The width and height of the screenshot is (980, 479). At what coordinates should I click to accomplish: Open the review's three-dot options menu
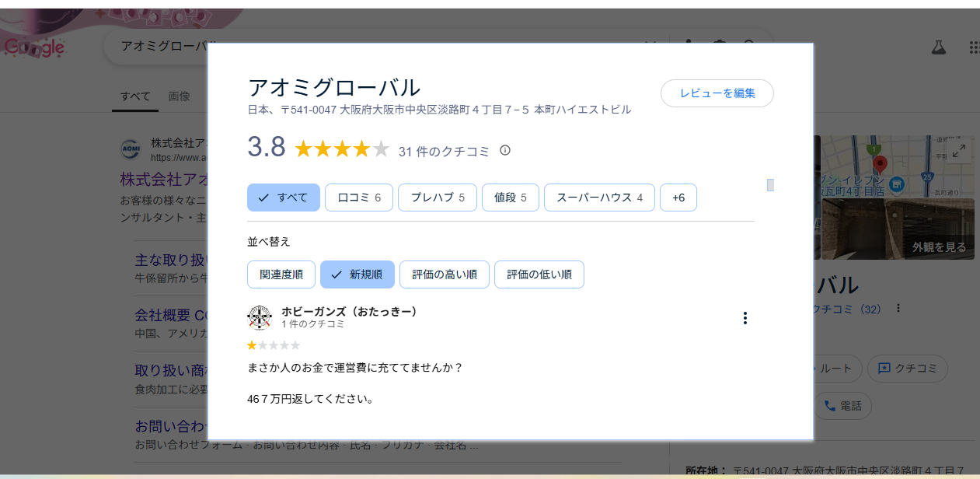(745, 318)
